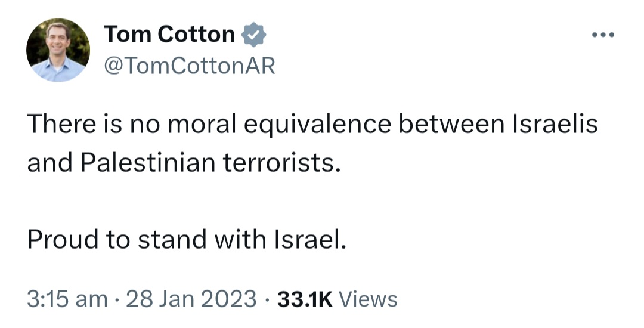Open the three-dot more options menu
Image resolution: width=644 pixels, height=328 pixels.
click(x=603, y=35)
